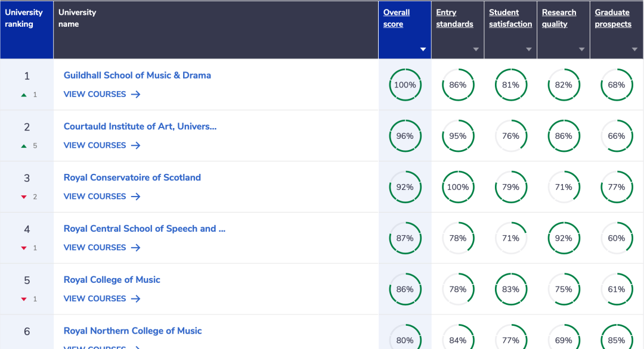The height and width of the screenshot is (349, 644).
Task: Click Guildhall 81% student satisfaction circle
Action: coord(511,85)
